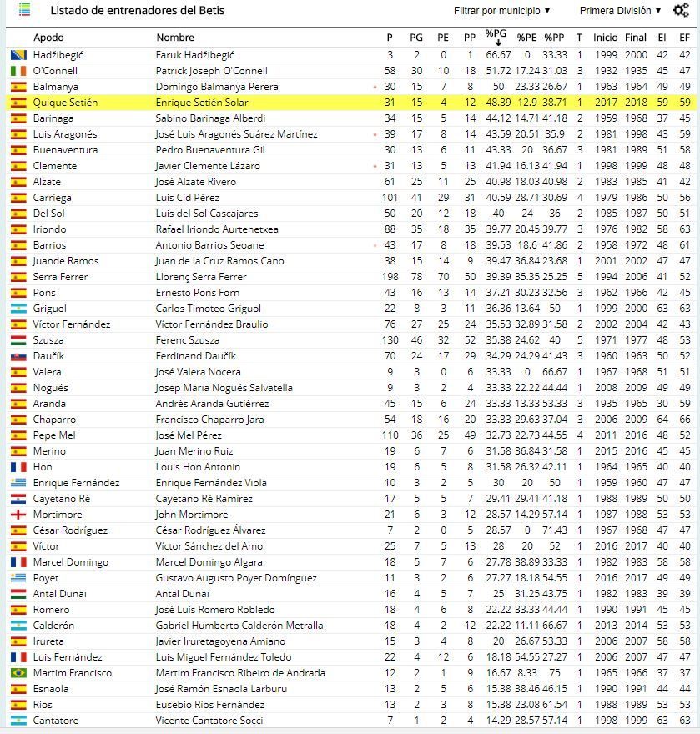The image size is (700, 734).
Task: Click the Slovak flag beside Daučík
Action: coord(18,356)
